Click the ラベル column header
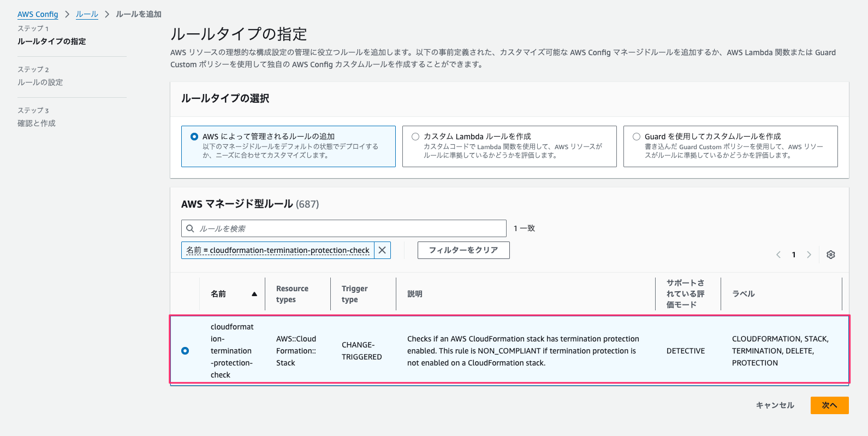This screenshot has height=436, width=868. [744, 294]
